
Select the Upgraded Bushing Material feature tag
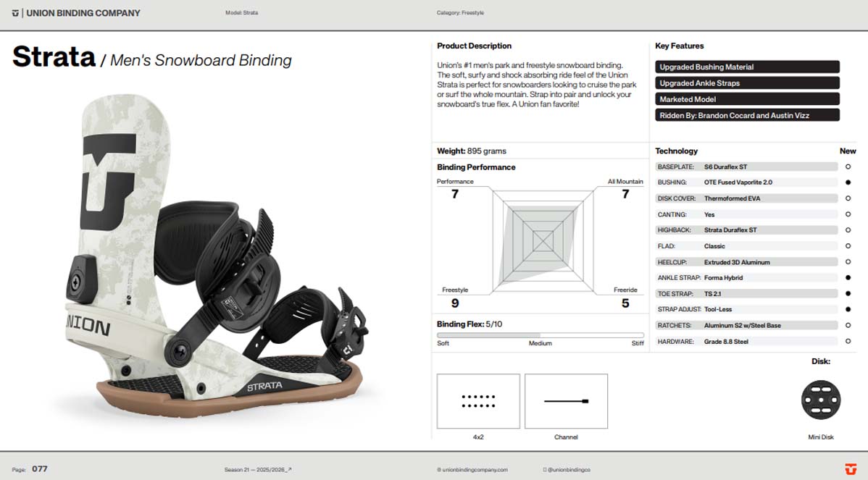pyautogui.click(x=746, y=67)
